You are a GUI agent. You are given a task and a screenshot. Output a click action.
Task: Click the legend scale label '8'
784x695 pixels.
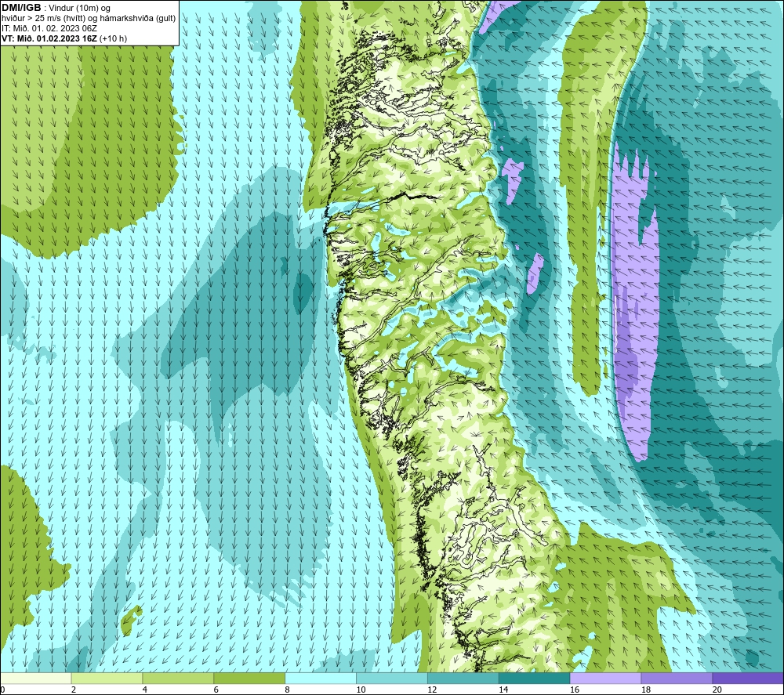[287, 690]
